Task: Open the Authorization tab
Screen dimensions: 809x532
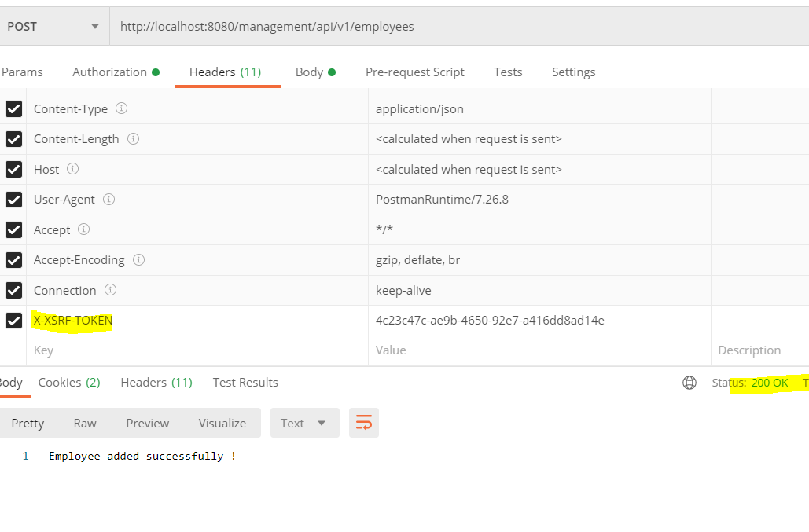Action: click(116, 72)
